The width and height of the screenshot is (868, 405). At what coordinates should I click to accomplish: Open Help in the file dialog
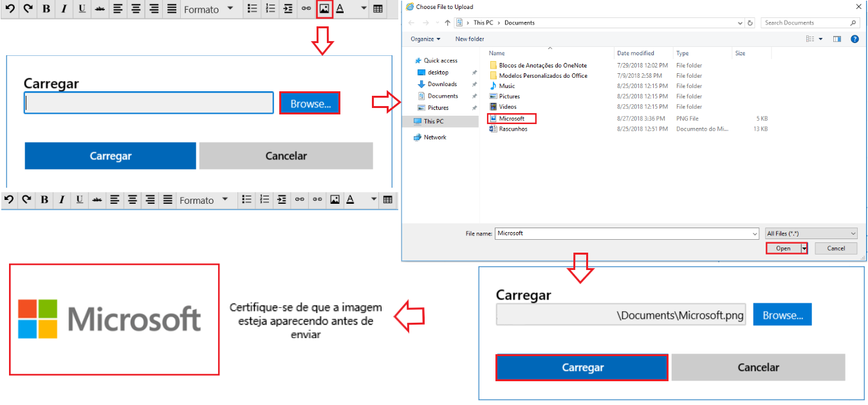coord(854,39)
